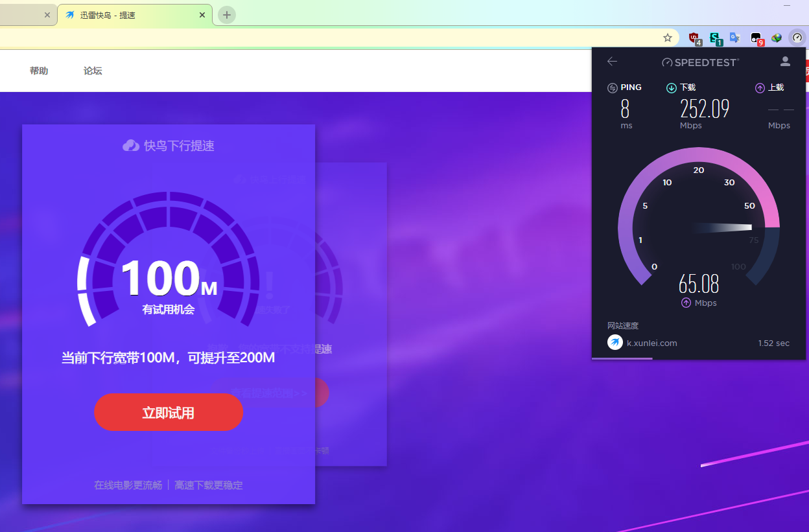Click the 网站速度 label
Image resolution: width=809 pixels, height=532 pixels.
tap(623, 326)
